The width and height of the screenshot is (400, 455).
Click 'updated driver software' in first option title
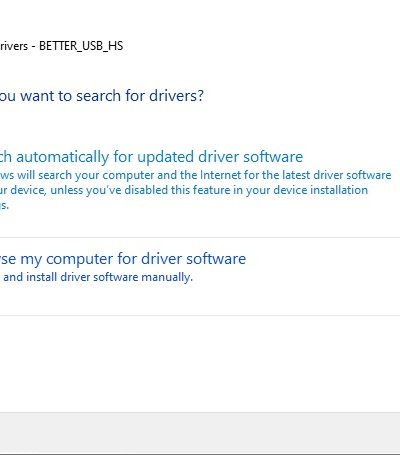[x=220, y=157]
